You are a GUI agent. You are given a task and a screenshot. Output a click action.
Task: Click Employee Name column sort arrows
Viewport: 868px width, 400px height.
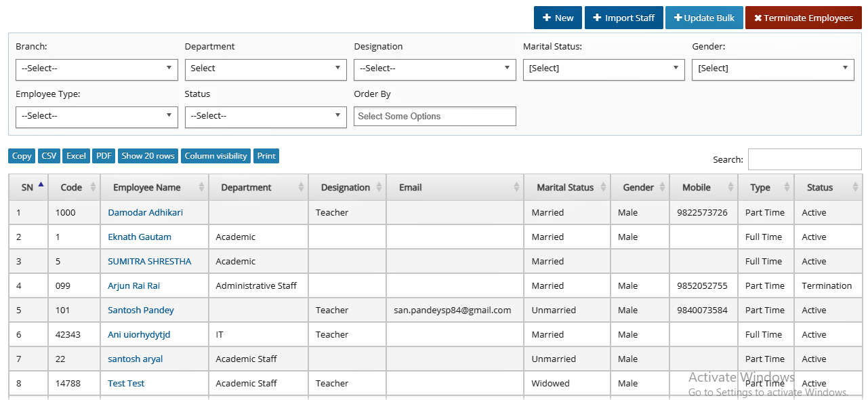(x=201, y=187)
